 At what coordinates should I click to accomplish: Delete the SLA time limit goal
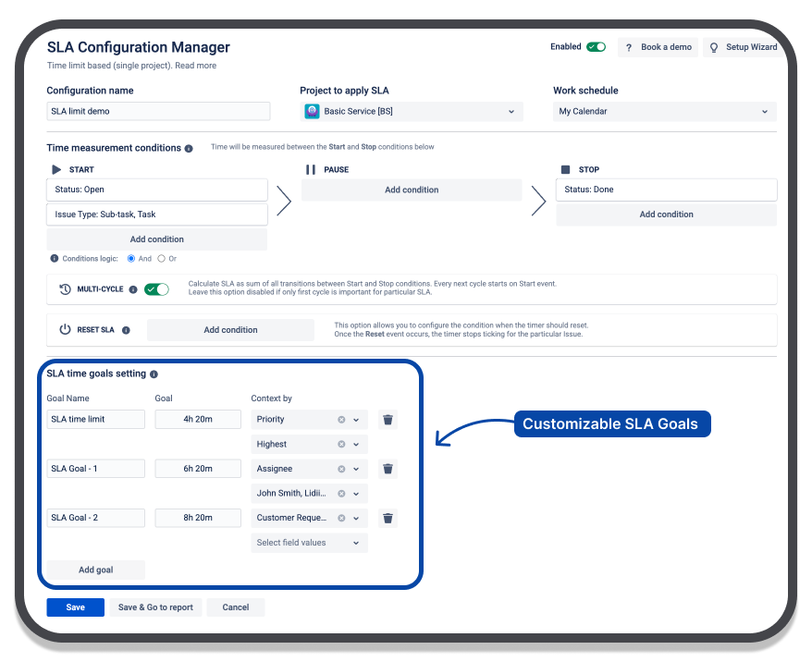coord(388,420)
